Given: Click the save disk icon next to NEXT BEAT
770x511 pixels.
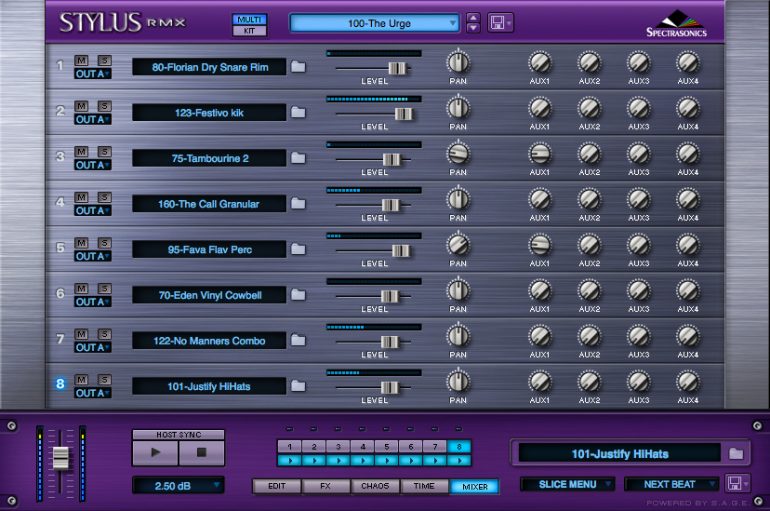Looking at the screenshot, I should [737, 484].
